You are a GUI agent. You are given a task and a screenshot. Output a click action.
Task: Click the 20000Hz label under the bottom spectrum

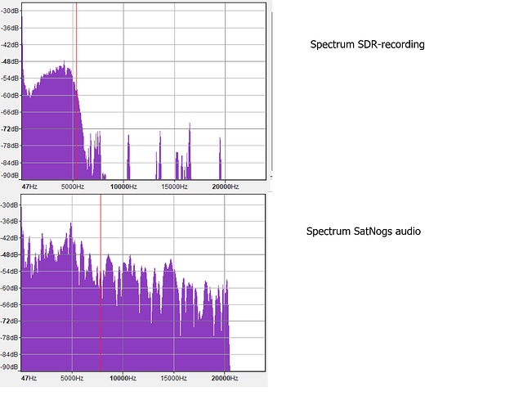225,378
